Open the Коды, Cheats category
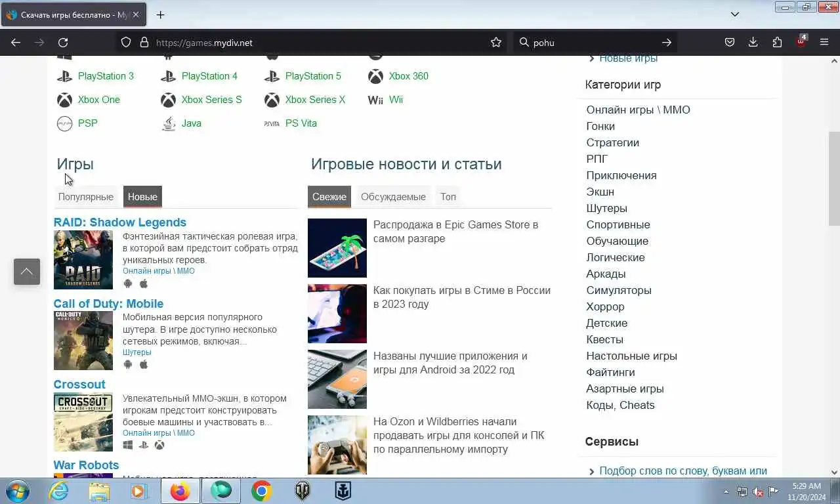 pyautogui.click(x=620, y=405)
